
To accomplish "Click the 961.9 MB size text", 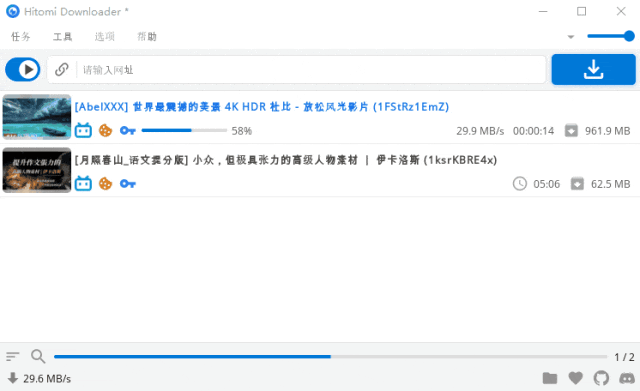I will (608, 131).
